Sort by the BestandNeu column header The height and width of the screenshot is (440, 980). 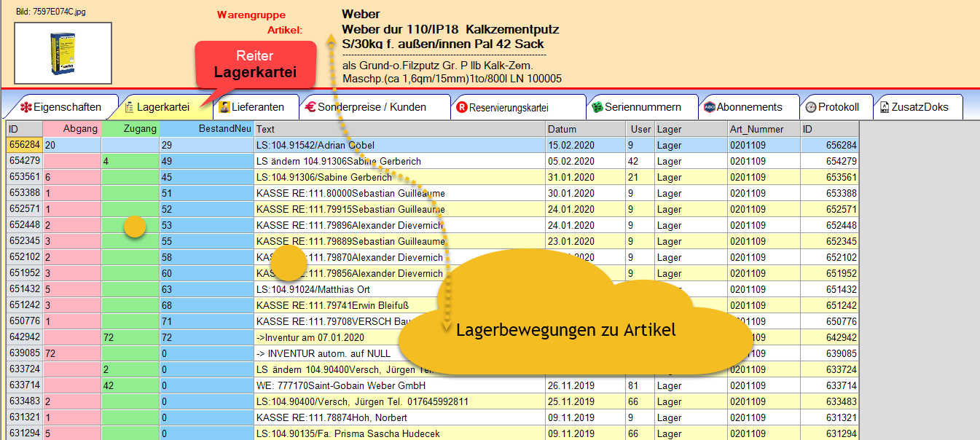point(207,129)
